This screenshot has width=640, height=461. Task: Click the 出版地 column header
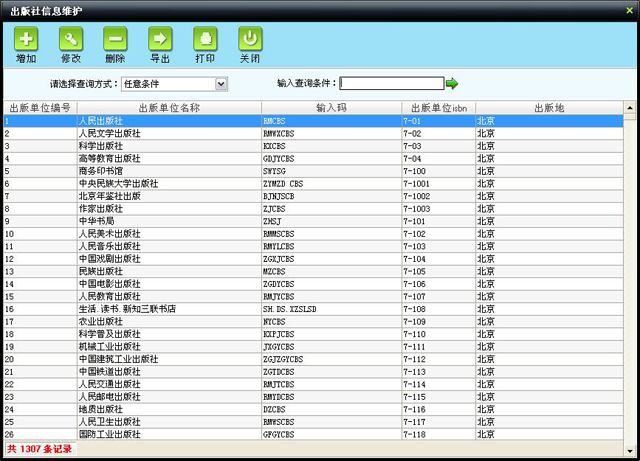coord(548,107)
